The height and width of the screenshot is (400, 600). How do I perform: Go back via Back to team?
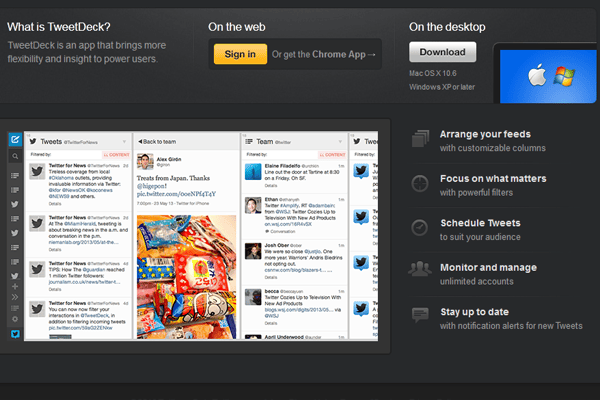157,142
